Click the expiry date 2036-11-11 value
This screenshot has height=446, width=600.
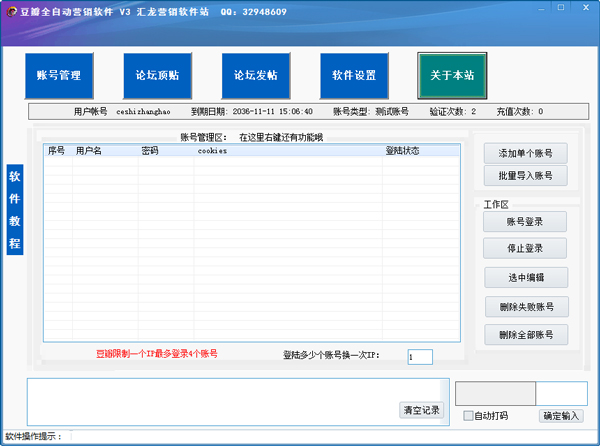pyautogui.click(x=272, y=112)
